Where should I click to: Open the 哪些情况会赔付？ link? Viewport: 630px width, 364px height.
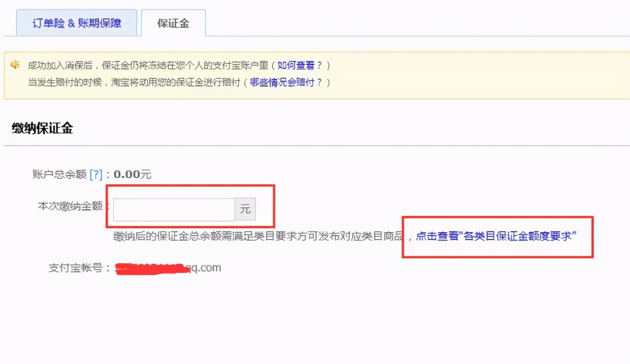285,82
